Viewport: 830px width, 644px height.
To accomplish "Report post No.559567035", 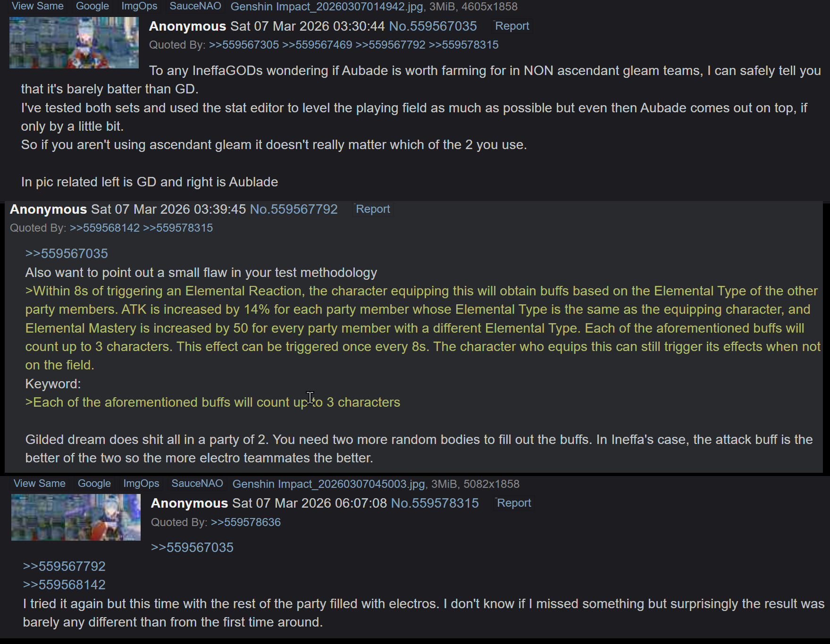I will tap(512, 26).
